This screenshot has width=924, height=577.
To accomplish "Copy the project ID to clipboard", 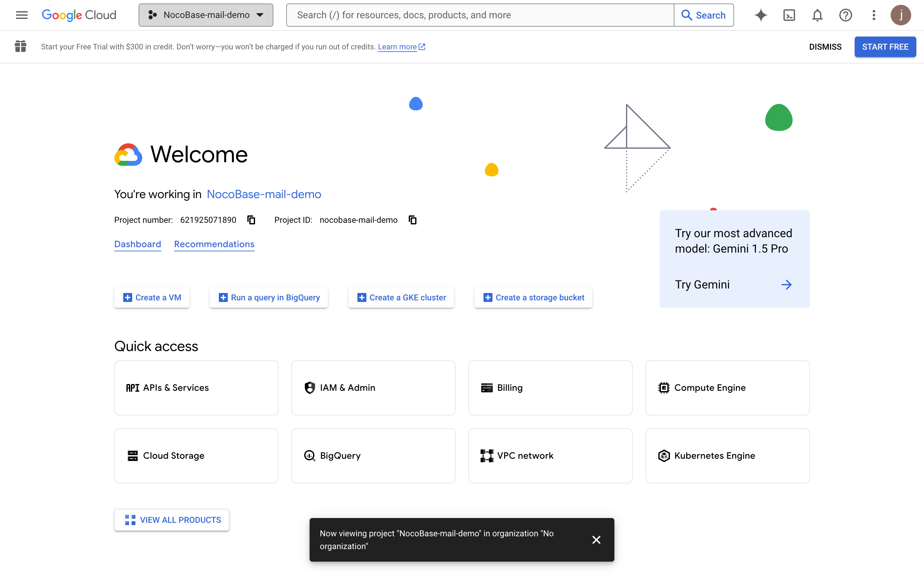I will click(x=412, y=220).
